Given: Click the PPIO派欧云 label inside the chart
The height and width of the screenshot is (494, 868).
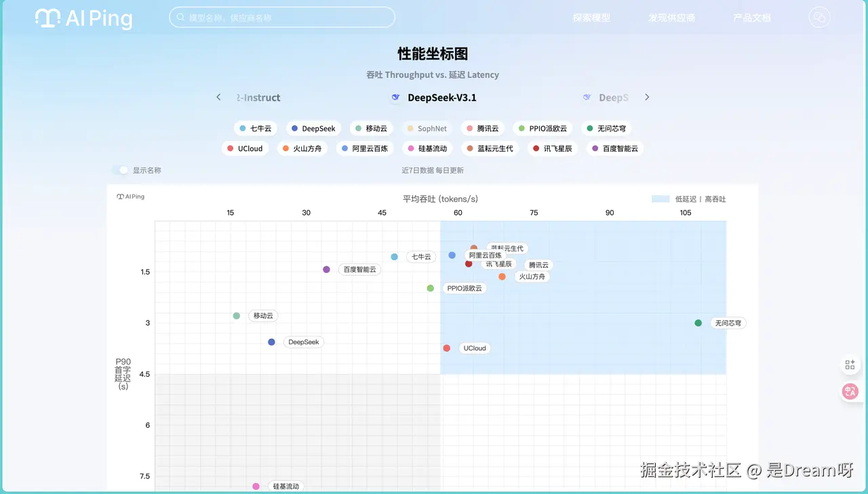Looking at the screenshot, I should click(465, 288).
